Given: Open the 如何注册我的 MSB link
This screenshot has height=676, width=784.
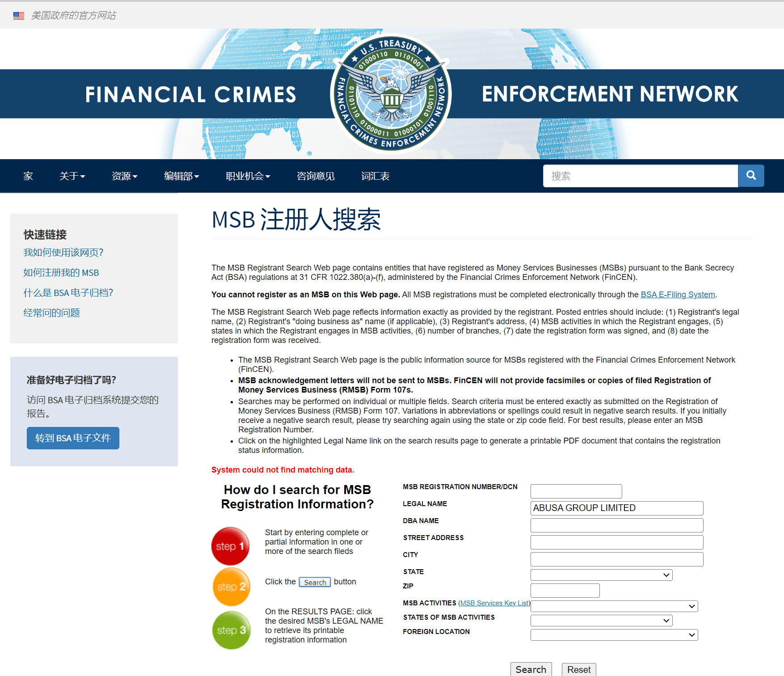Looking at the screenshot, I should [x=61, y=273].
